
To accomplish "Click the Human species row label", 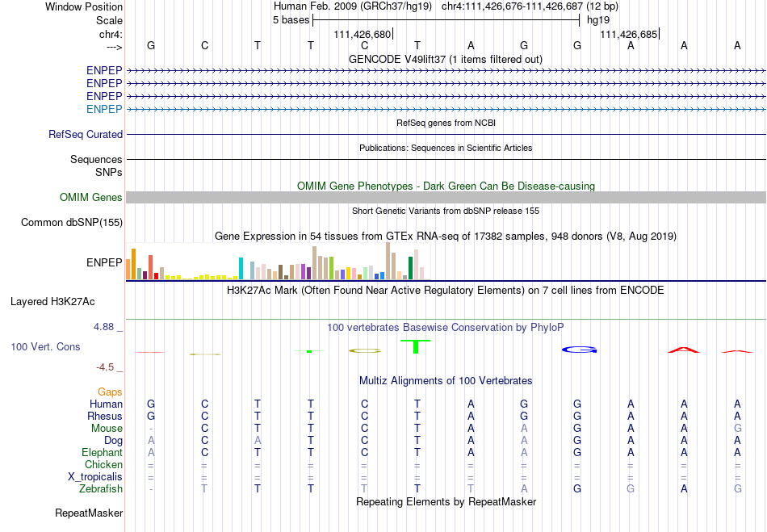I will [x=106, y=404].
